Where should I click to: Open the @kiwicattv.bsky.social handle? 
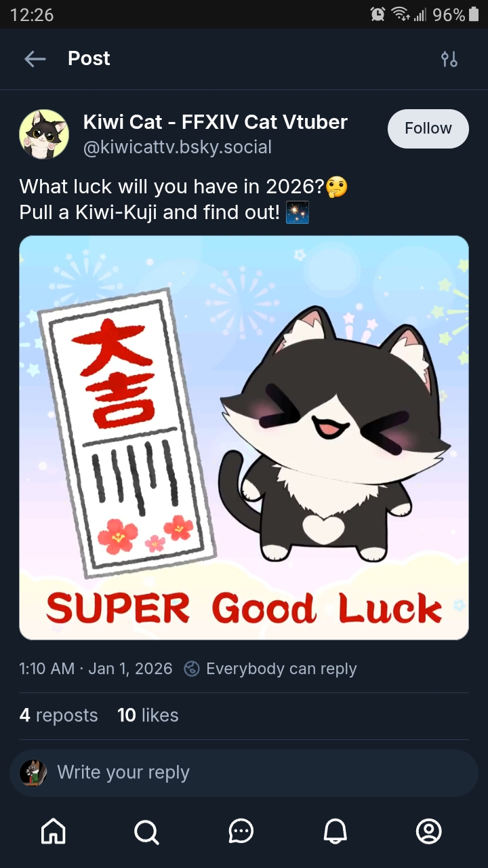[x=178, y=147]
